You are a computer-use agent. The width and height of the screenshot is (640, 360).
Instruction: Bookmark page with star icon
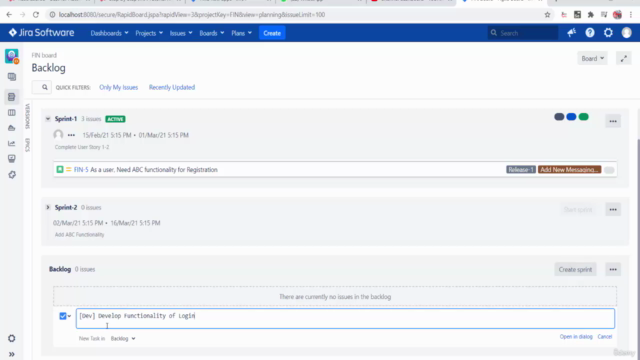[547, 15]
